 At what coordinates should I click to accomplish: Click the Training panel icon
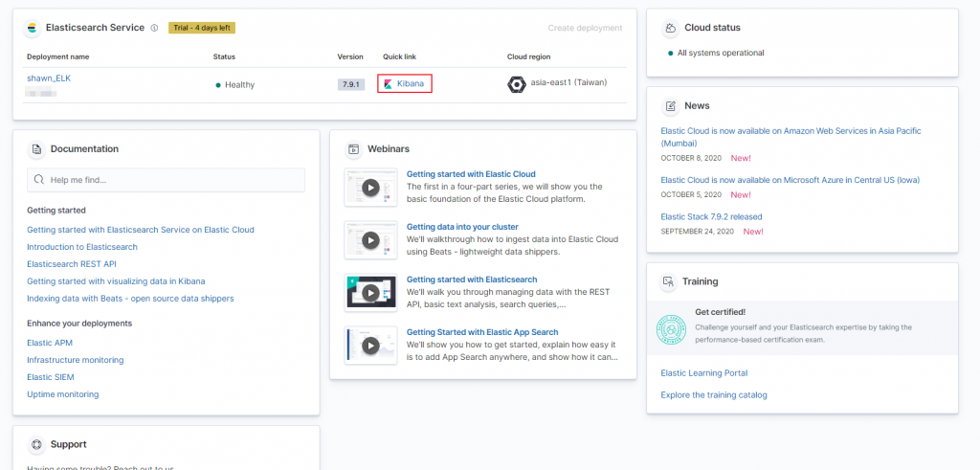(669, 281)
